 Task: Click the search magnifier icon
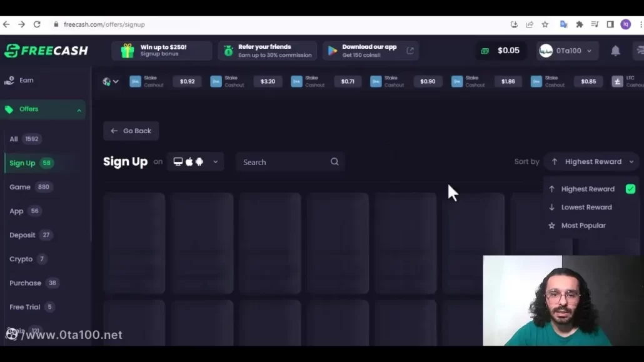click(x=335, y=162)
